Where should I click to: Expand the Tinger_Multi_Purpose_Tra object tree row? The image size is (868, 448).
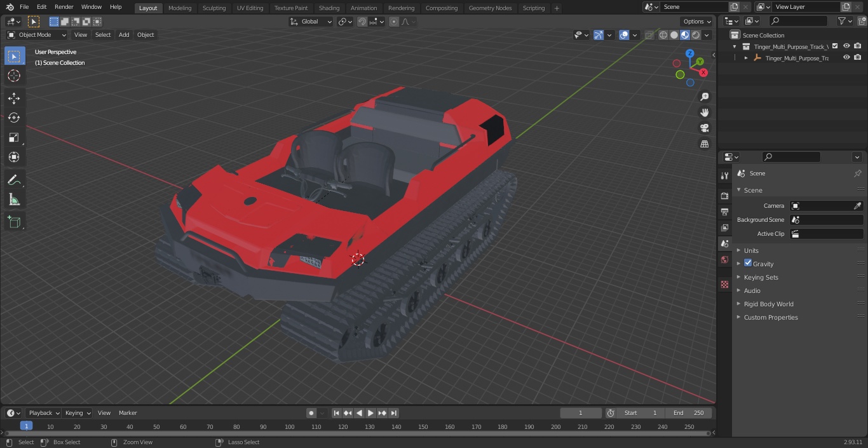tap(746, 58)
